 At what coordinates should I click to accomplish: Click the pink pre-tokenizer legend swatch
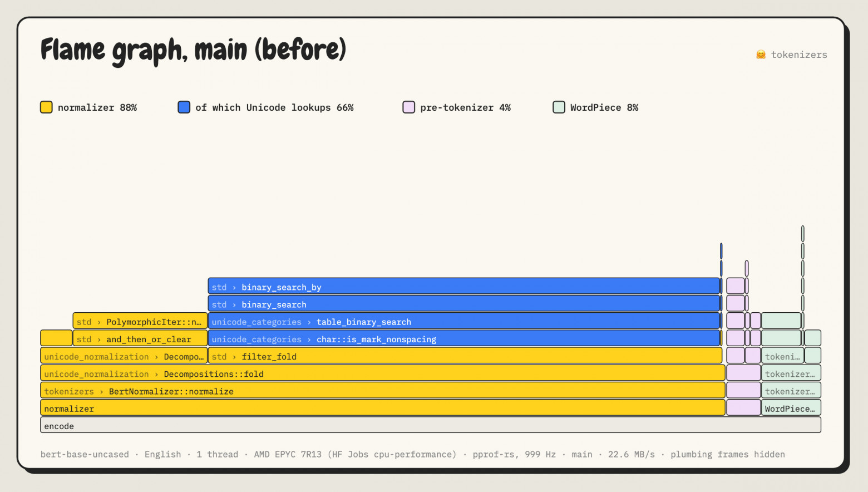tap(409, 107)
